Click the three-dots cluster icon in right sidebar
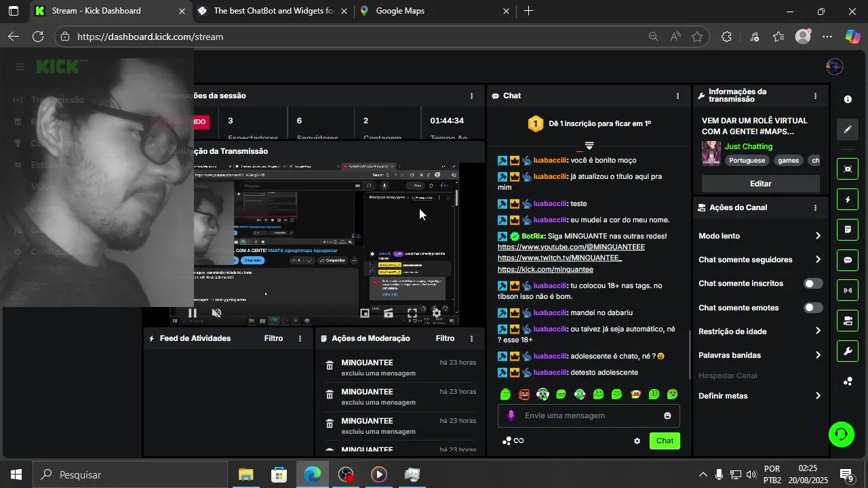Screen dimensions: 868x488 (848, 382)
